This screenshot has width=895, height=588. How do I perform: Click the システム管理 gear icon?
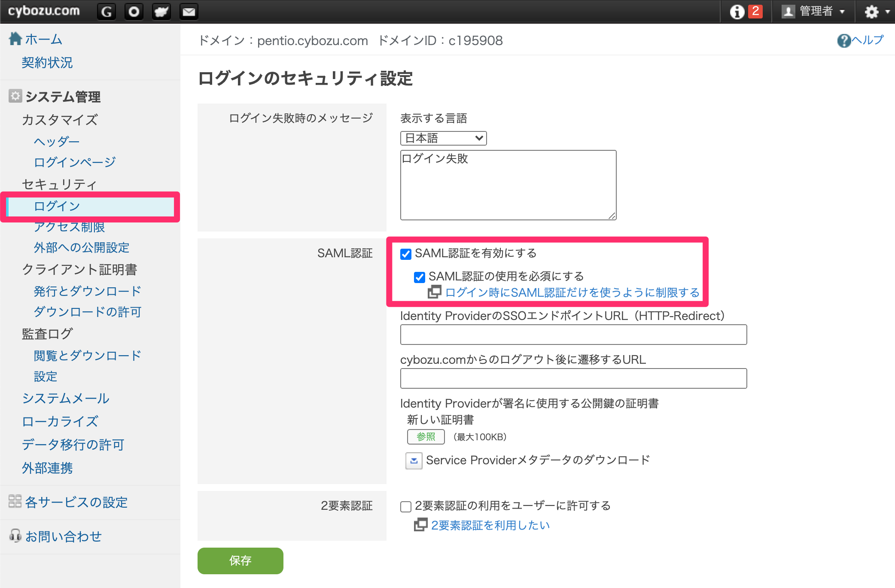15,96
